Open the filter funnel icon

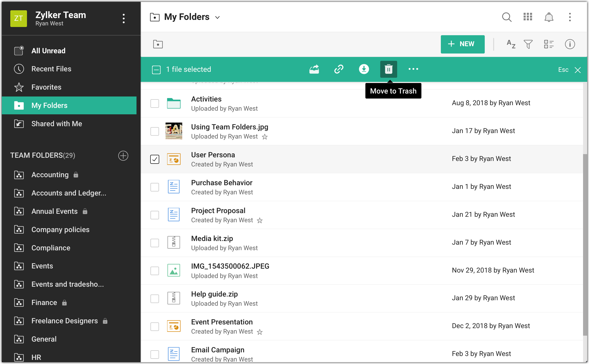(528, 44)
